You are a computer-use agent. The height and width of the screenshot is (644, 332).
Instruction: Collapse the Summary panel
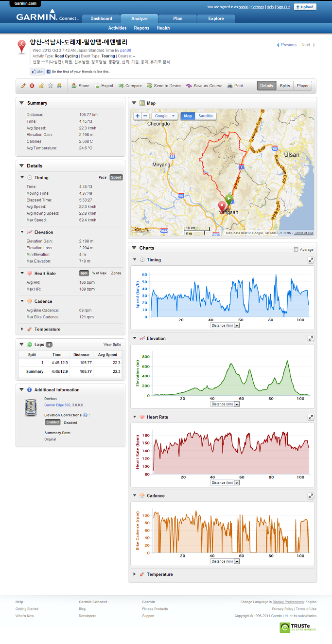[x=21, y=103]
